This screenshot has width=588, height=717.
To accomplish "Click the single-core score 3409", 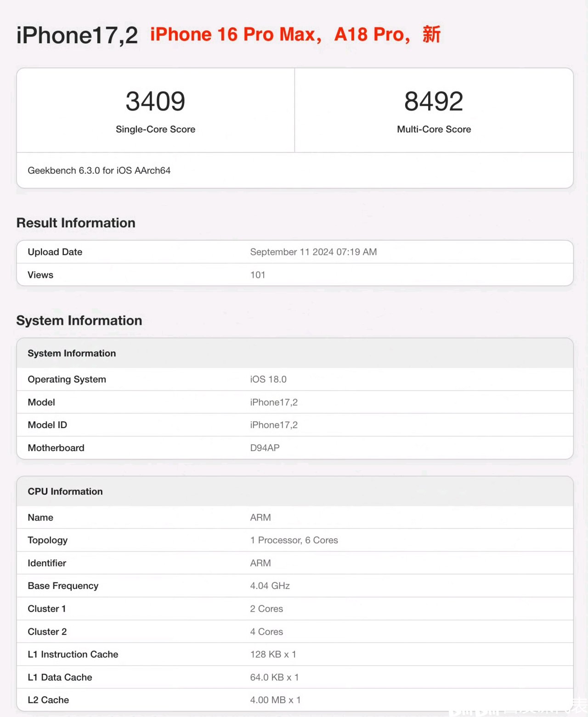I will point(155,102).
